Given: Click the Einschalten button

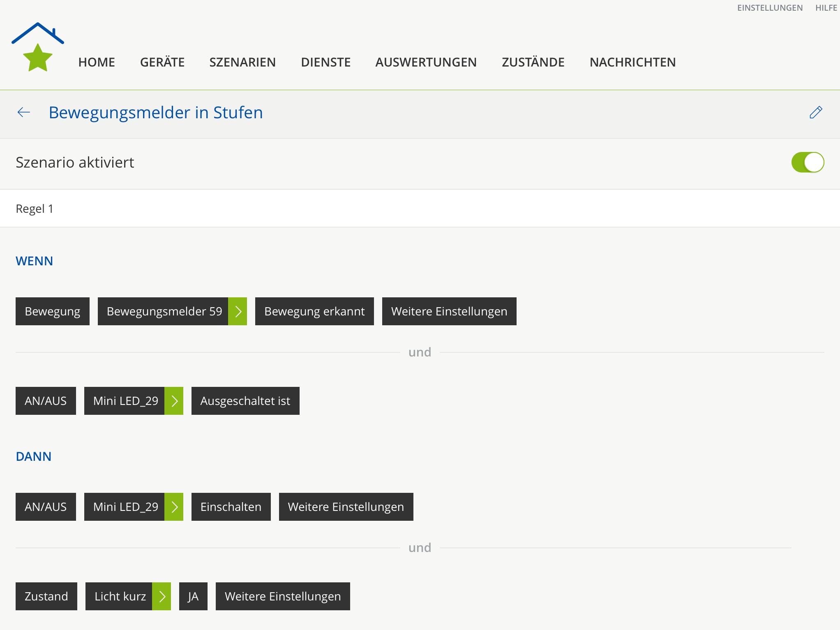Looking at the screenshot, I should click(231, 507).
